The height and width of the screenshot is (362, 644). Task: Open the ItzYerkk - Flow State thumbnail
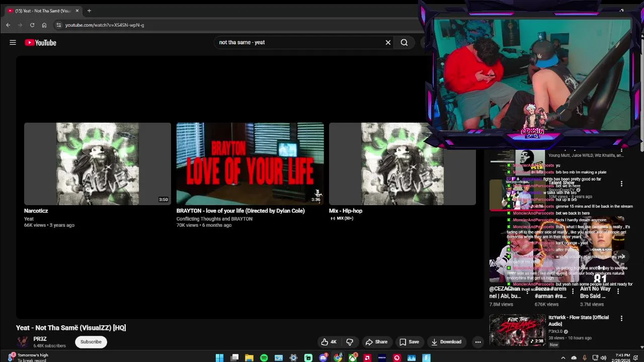coord(518,330)
